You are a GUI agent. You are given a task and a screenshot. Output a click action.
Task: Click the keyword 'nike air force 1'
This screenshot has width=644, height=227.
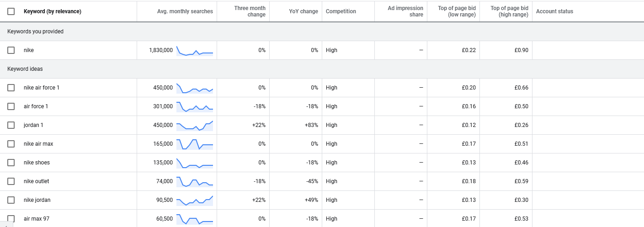click(x=42, y=88)
